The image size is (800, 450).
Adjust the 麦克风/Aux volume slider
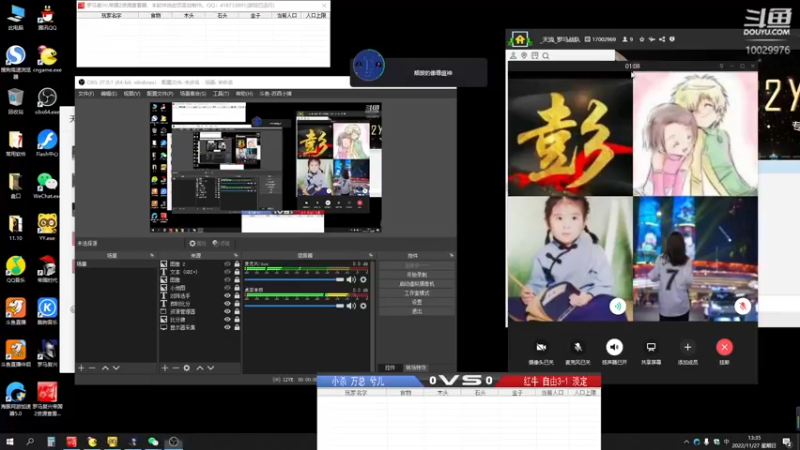(294, 280)
